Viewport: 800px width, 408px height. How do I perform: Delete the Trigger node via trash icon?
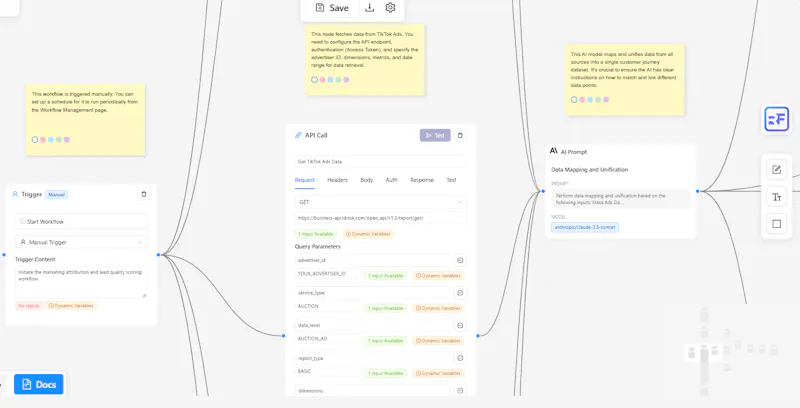[144, 194]
